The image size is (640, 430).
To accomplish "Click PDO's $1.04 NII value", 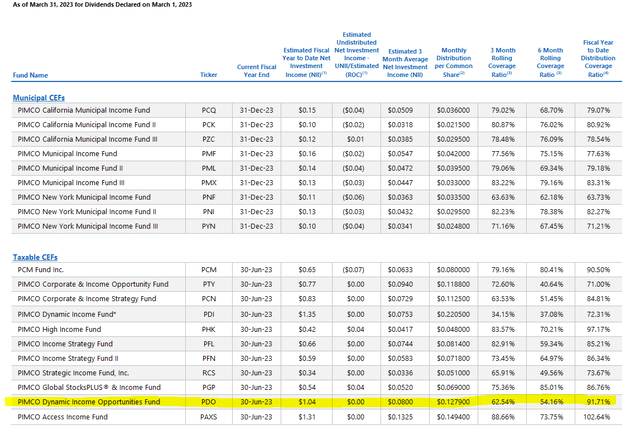I will [x=307, y=402].
